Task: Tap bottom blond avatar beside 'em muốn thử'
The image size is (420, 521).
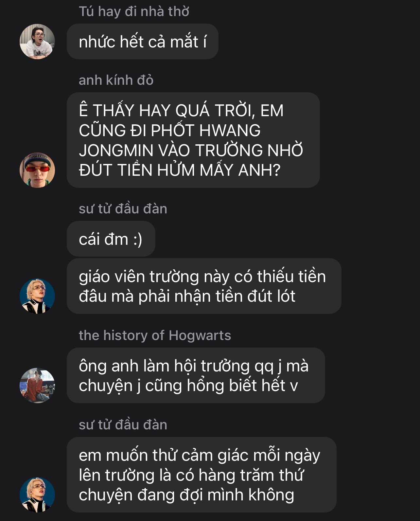Action: (x=37, y=494)
